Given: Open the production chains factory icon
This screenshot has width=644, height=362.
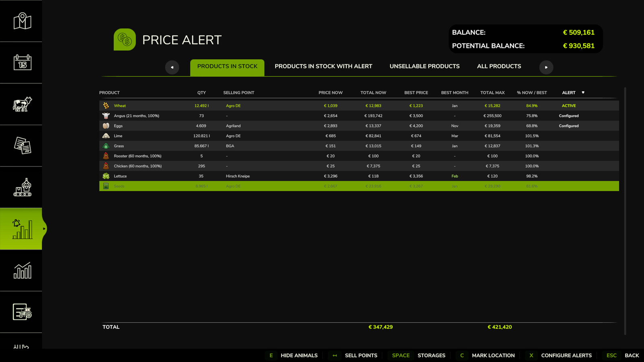Looking at the screenshot, I should point(22,187).
